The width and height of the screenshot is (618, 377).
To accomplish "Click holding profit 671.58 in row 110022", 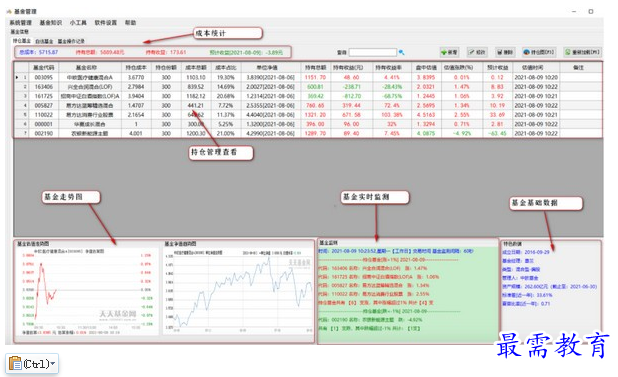I will tap(352, 115).
